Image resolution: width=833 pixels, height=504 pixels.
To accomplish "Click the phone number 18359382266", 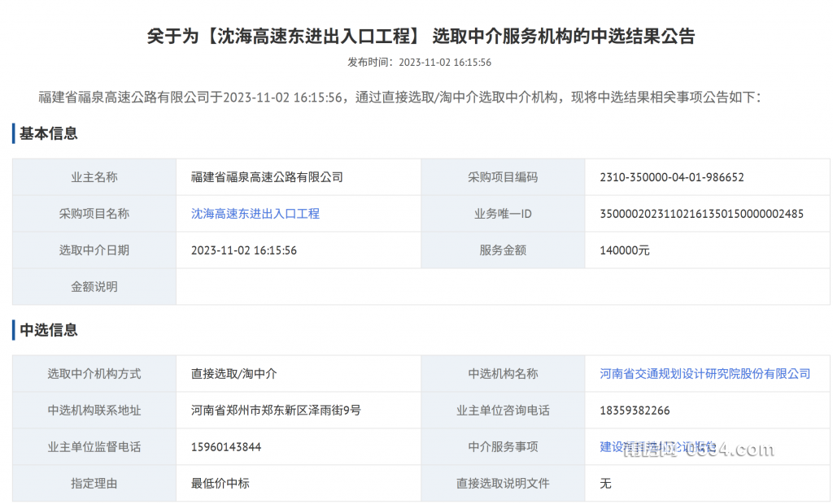I will 635,411.
